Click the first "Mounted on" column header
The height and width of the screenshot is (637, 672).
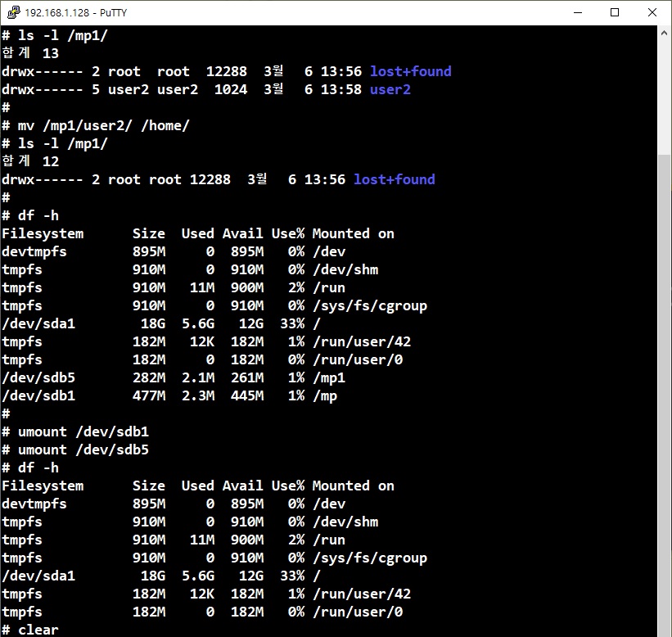pos(353,233)
